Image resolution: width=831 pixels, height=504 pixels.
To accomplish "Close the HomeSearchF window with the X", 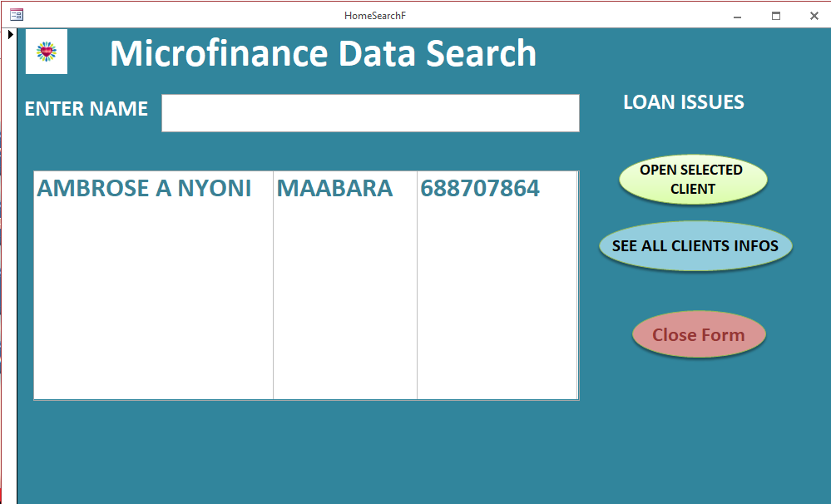I will click(814, 16).
